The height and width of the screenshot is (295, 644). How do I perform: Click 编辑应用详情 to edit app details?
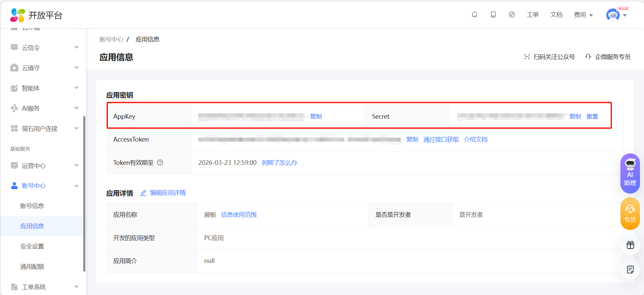point(167,193)
